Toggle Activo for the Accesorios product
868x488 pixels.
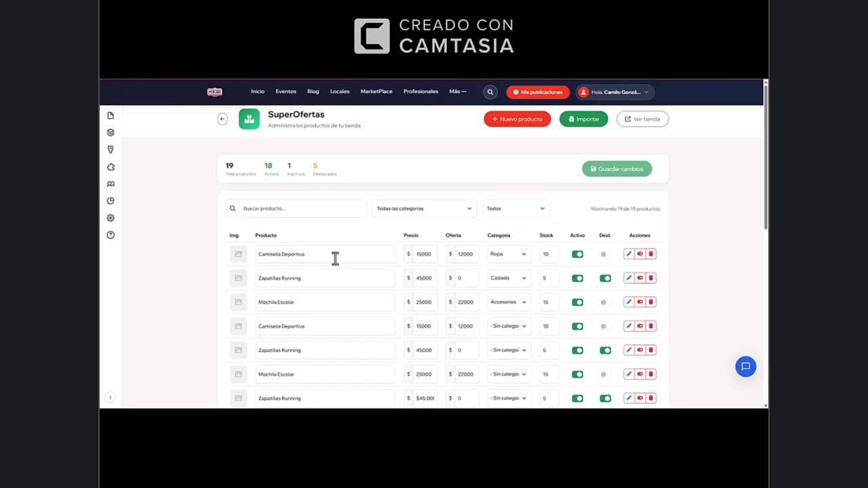tap(577, 302)
